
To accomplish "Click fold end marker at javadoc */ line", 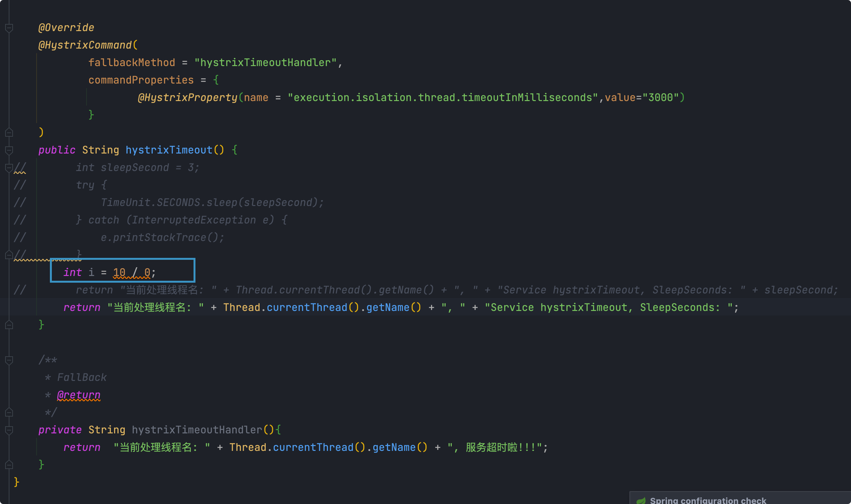I will click(x=9, y=412).
